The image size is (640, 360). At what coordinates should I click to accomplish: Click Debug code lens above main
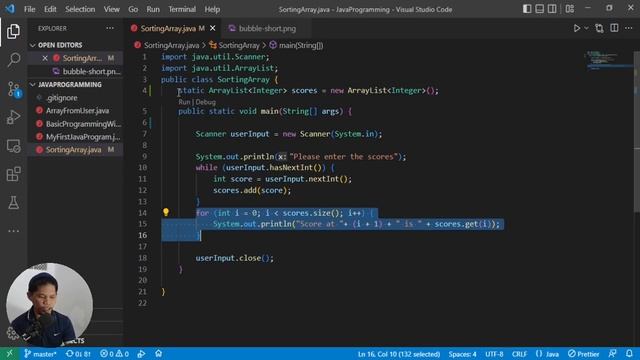(206, 102)
